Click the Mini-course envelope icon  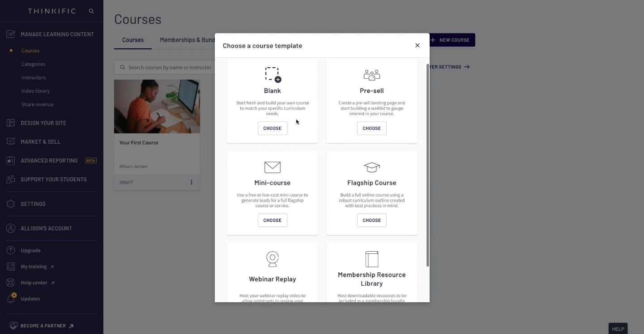pos(273,167)
